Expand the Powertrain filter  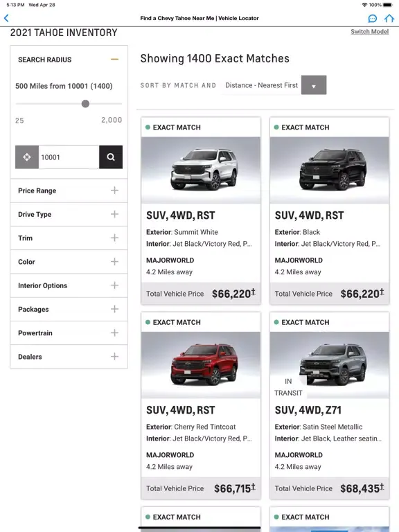click(69, 333)
